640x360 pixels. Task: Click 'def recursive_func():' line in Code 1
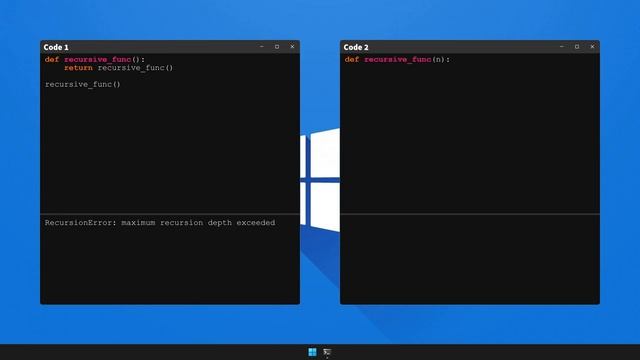pyautogui.click(x=95, y=60)
